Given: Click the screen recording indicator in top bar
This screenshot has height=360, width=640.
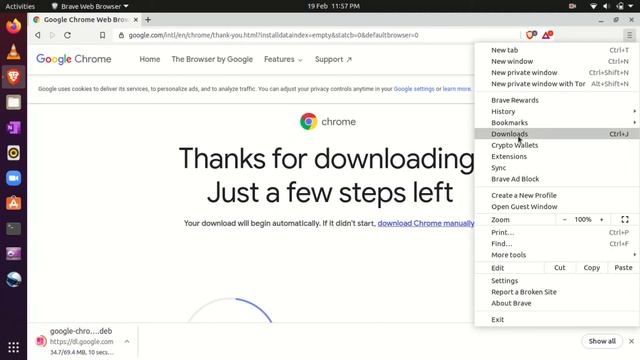Looking at the screenshot, I should (x=572, y=6).
